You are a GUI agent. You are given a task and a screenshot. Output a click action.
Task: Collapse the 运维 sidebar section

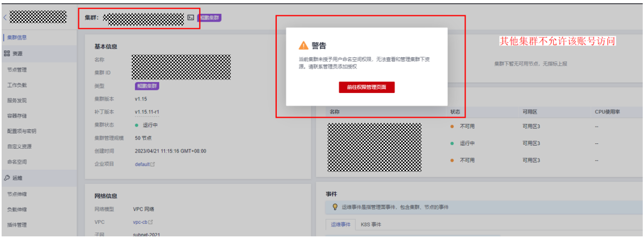(38, 177)
